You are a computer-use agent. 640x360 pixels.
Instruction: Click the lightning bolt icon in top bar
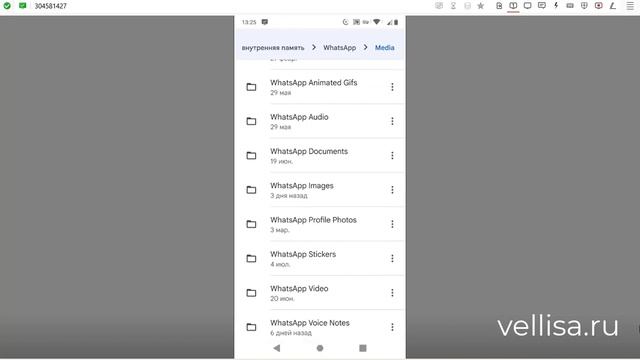click(x=556, y=5)
